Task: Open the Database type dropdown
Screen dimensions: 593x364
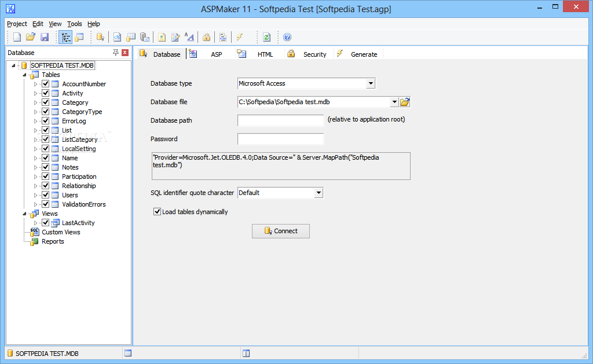Action: pyautogui.click(x=371, y=83)
